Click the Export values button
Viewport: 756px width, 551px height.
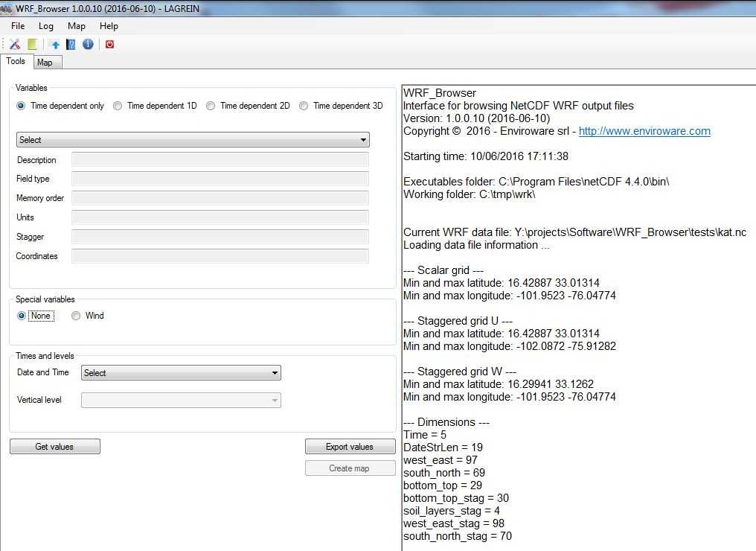pos(350,447)
